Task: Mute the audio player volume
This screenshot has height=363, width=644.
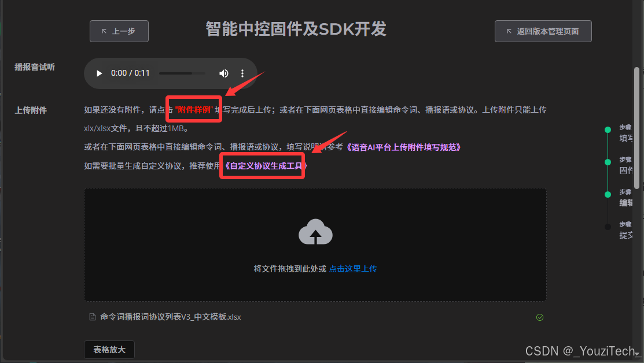Action: pyautogui.click(x=224, y=73)
